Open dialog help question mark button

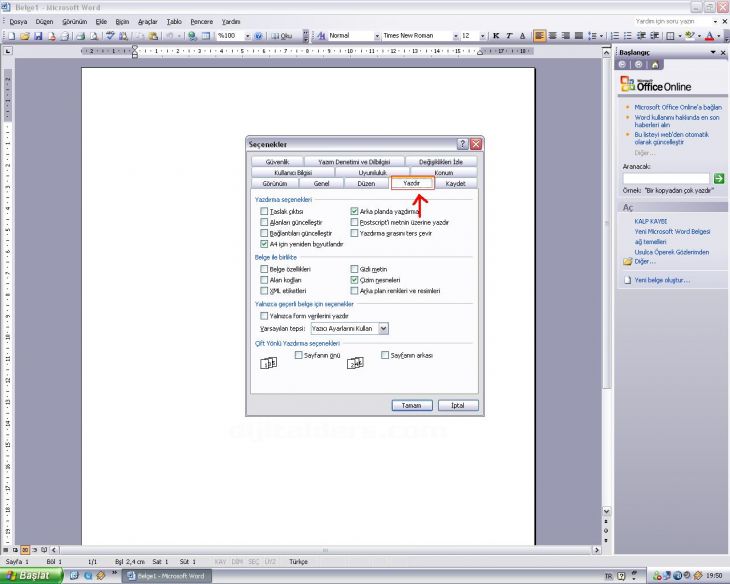click(x=462, y=144)
